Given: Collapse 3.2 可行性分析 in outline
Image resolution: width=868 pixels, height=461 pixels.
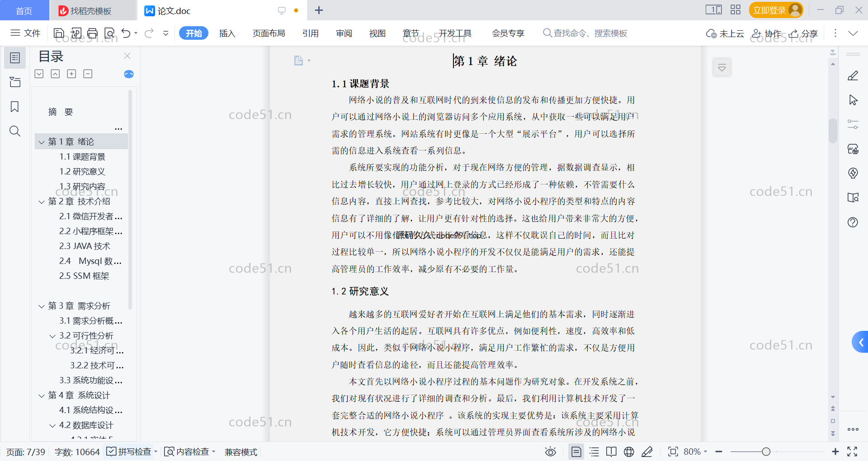Looking at the screenshot, I should tap(52, 336).
